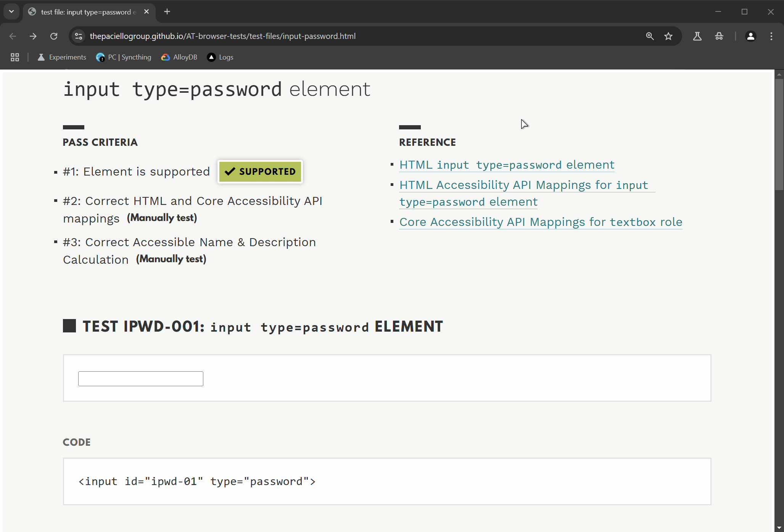Go back to the previous page

pyautogui.click(x=13, y=36)
